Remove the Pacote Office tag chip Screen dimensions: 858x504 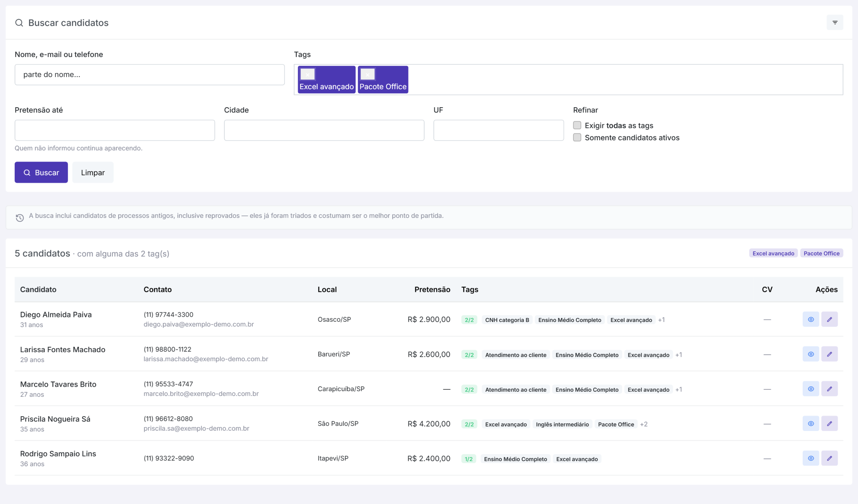[368, 74]
